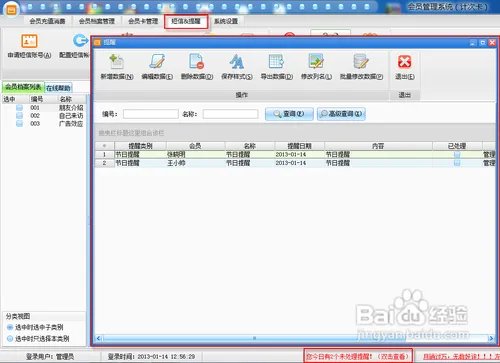Image resolution: width=500 pixels, height=363 pixels.
Task: Open the 会员卡管理 ribbon tab
Action: tap(143, 21)
